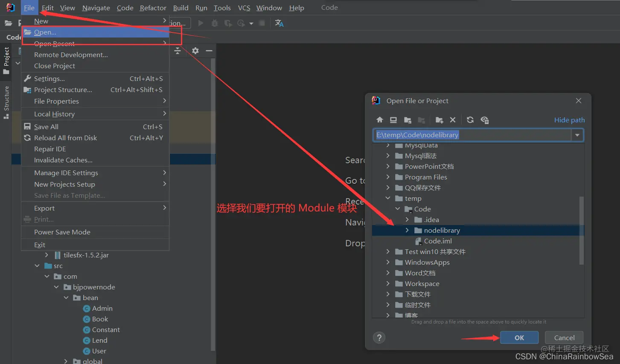This screenshot has width=620, height=364.
Task: Choose Close Project in File menu
Action: coord(96,66)
